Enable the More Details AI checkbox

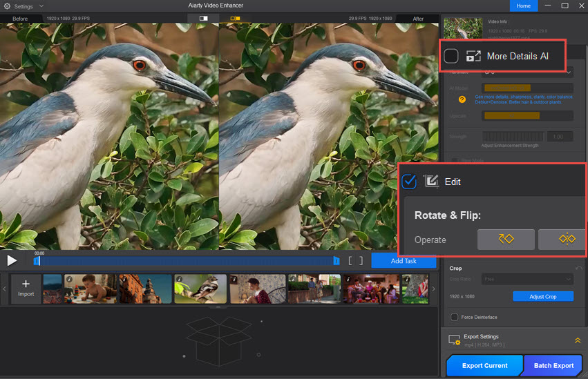point(451,56)
